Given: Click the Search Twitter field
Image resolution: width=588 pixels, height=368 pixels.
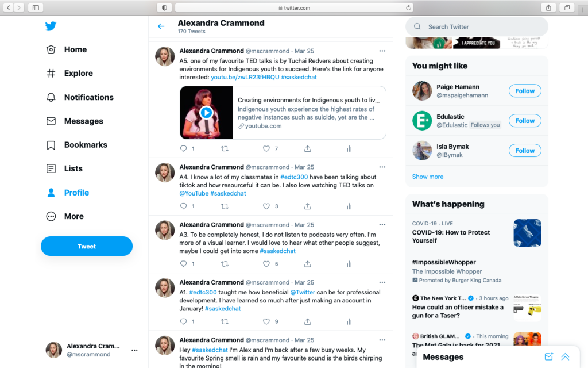Looking at the screenshot, I should point(477,26).
